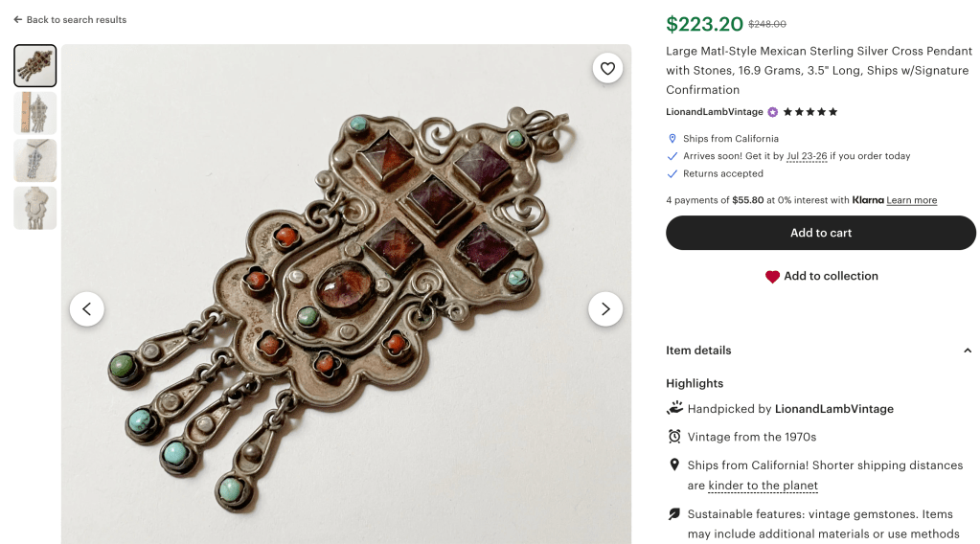
Task: Select the fourth product thumbnail
Action: click(x=35, y=207)
